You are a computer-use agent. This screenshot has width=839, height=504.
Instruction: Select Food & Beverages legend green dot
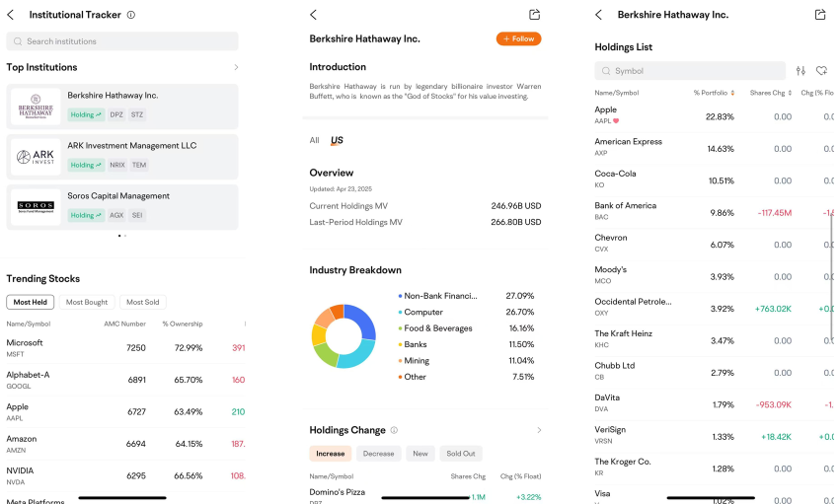(400, 328)
